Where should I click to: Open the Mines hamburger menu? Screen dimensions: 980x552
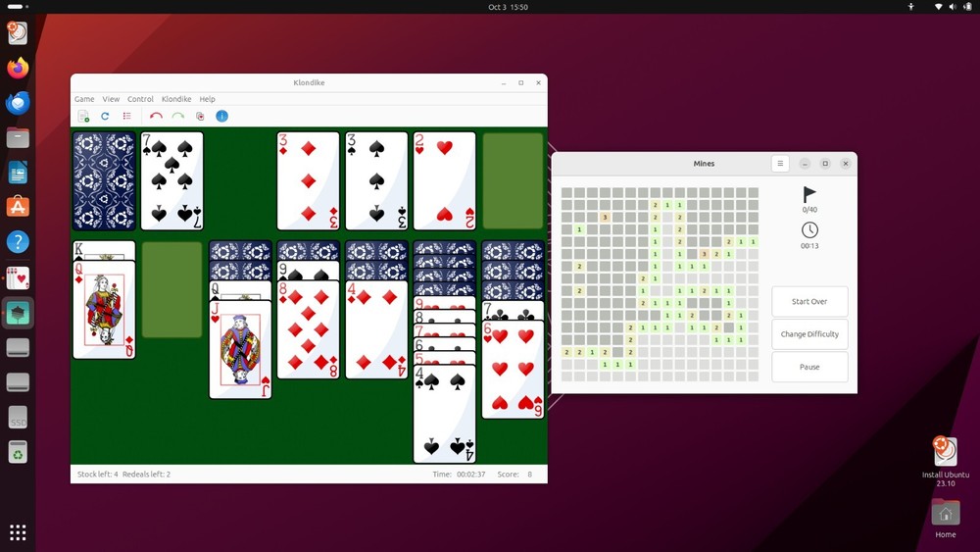click(x=779, y=164)
